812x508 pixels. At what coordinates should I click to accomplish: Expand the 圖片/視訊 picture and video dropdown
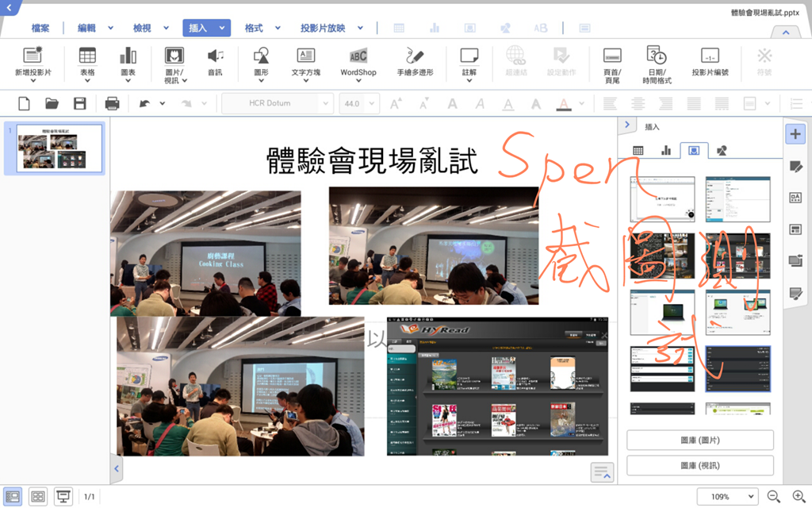pyautogui.click(x=184, y=80)
